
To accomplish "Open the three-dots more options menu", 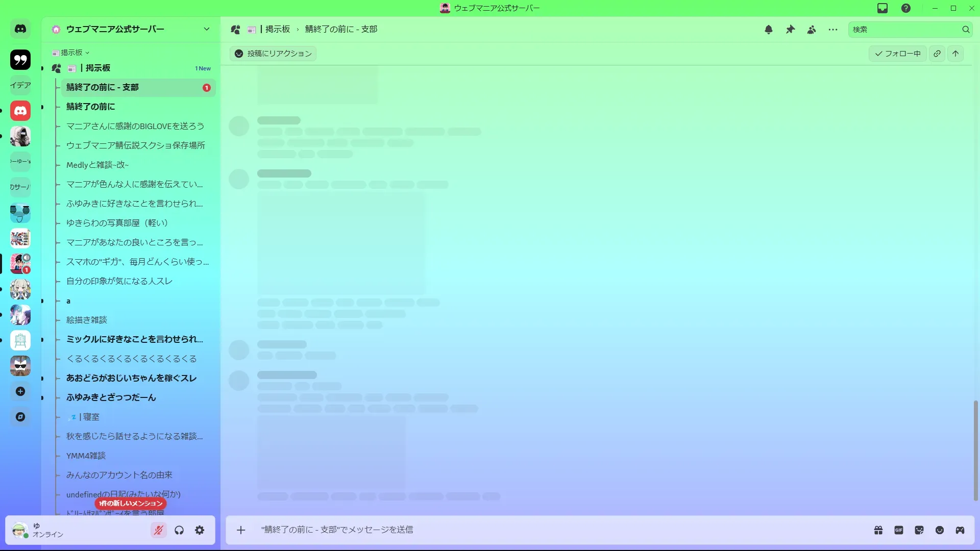I will tap(833, 30).
